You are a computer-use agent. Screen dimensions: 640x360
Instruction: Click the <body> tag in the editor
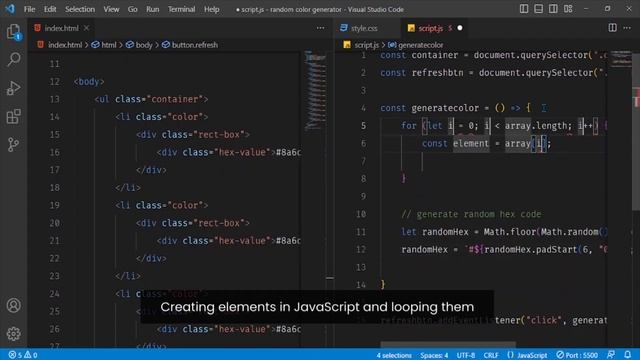pyautogui.click(x=89, y=82)
